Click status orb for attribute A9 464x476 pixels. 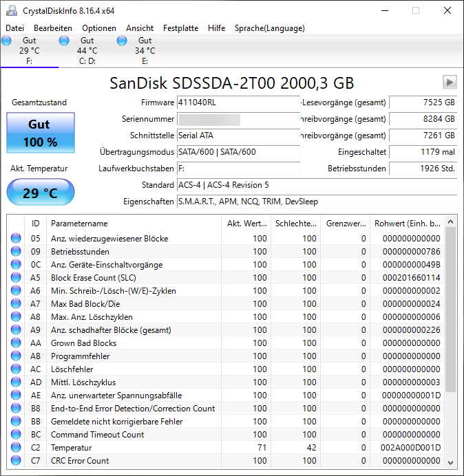16,329
